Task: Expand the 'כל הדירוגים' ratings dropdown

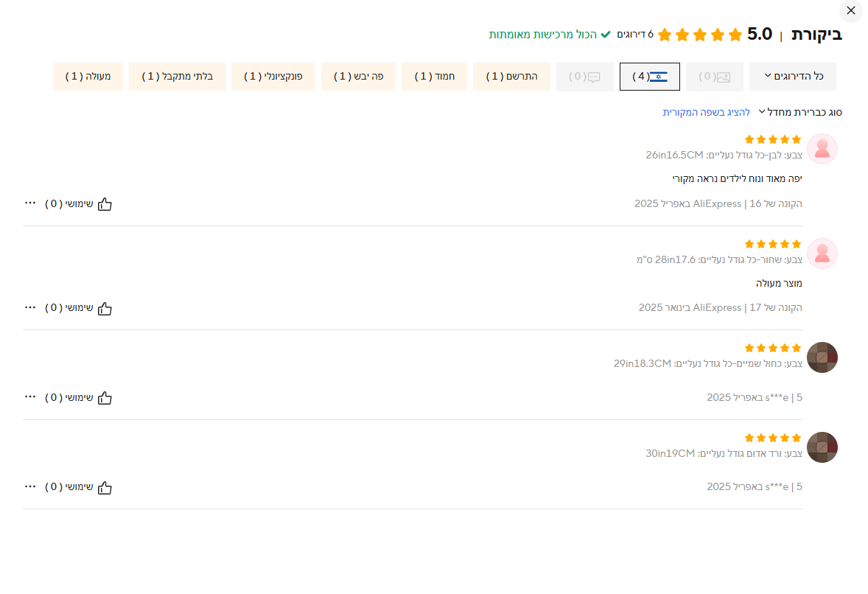Action: [x=793, y=77]
